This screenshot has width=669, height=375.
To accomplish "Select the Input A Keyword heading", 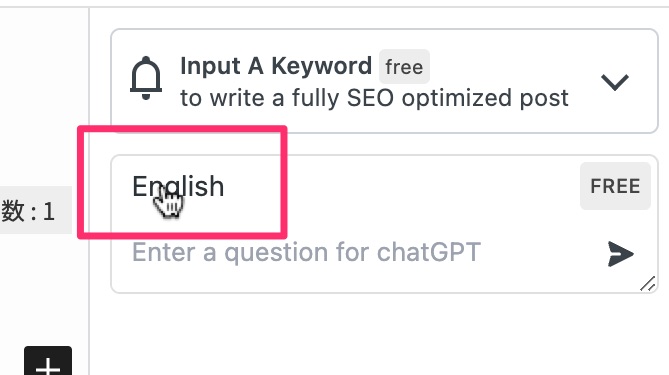I will coord(276,66).
